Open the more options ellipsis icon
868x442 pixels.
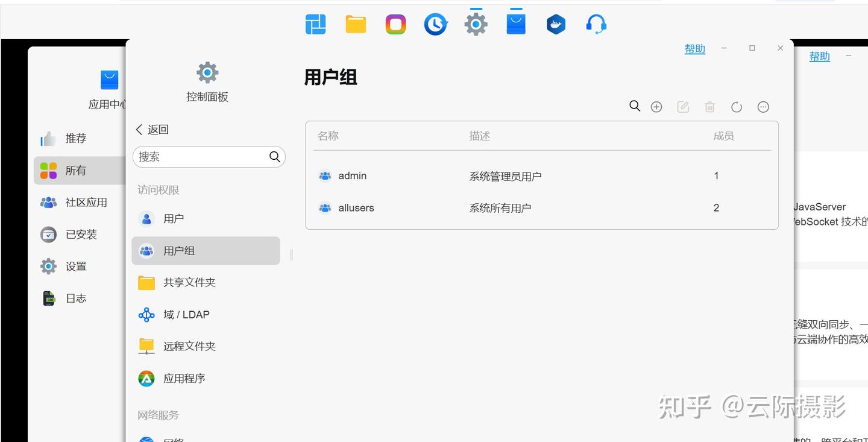pyautogui.click(x=763, y=107)
